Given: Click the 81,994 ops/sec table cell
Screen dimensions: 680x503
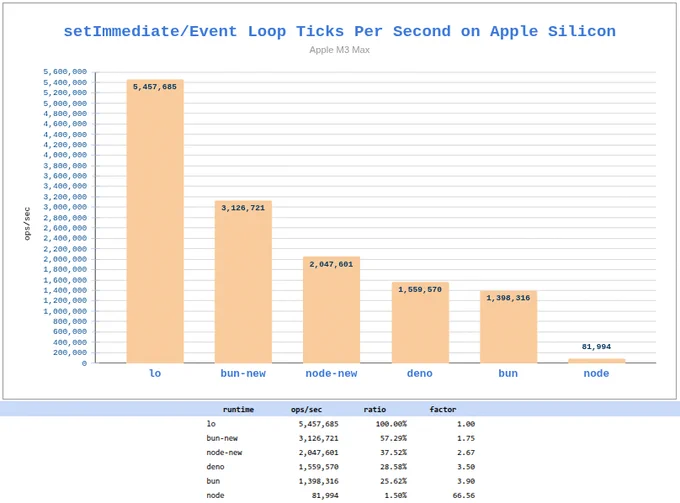Looking at the screenshot, I should (x=325, y=495).
